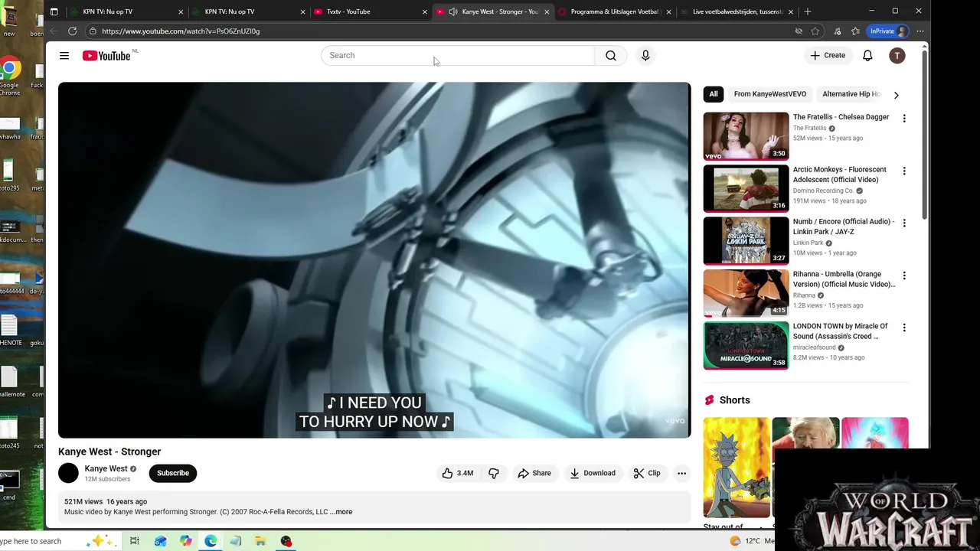980x551 pixels.
Task: Reload the page in the browser
Action: point(72,31)
